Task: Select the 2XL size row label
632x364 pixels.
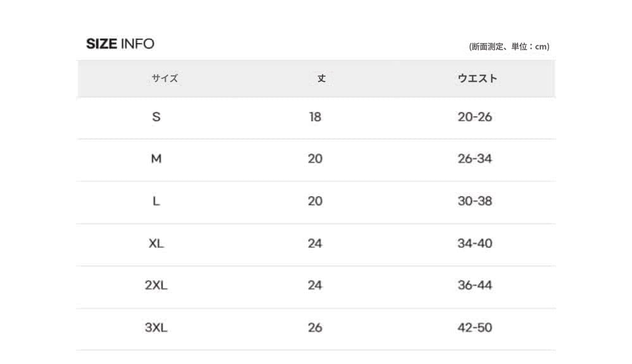Action: click(x=156, y=285)
